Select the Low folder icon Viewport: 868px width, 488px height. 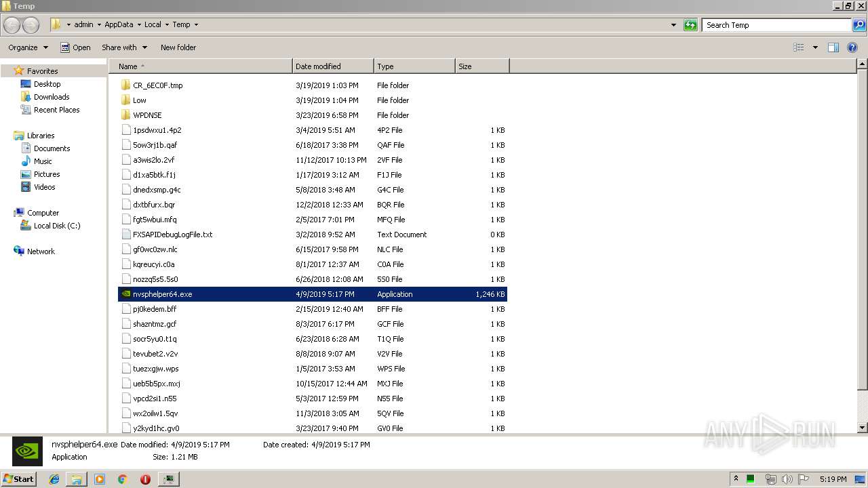tap(125, 100)
